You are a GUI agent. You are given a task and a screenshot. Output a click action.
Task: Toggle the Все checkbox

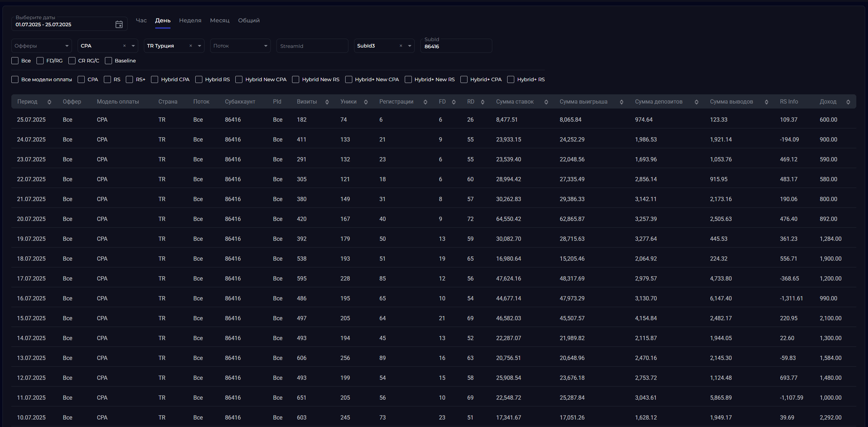pyautogui.click(x=15, y=61)
